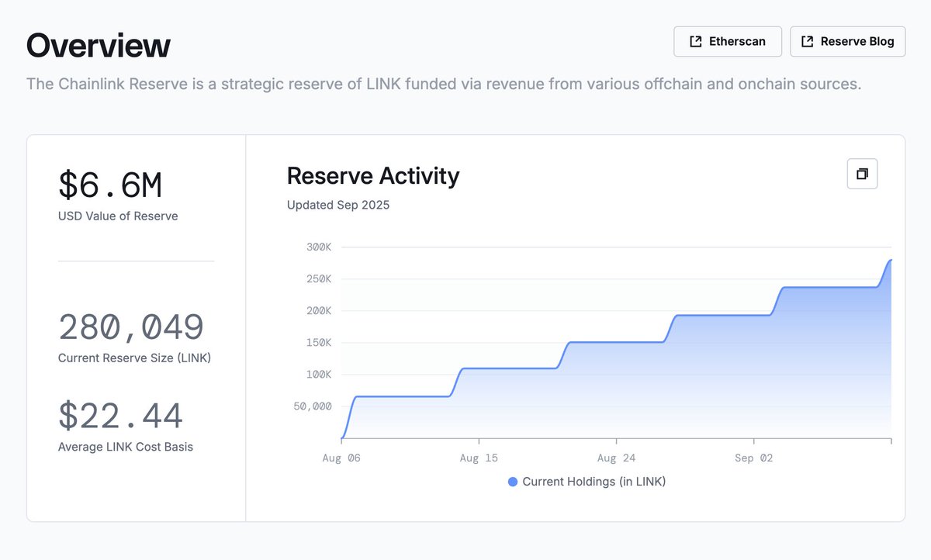This screenshot has height=560, width=931.
Task: Open the Reserve Blog button
Action: pos(848,41)
